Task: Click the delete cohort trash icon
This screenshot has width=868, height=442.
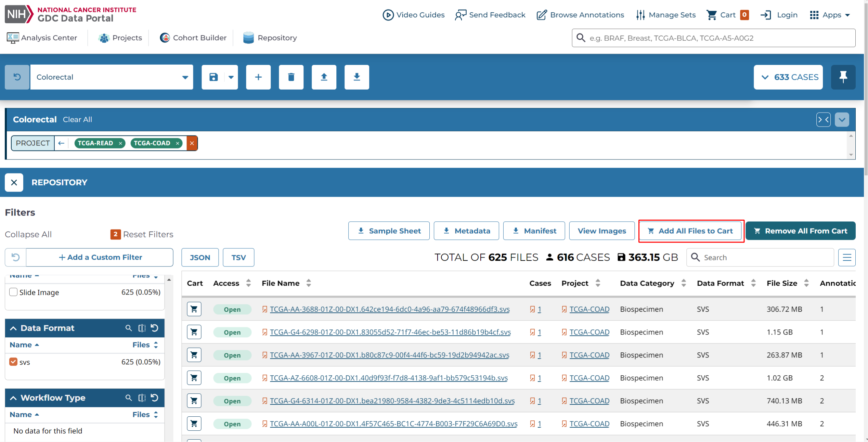Action: pyautogui.click(x=291, y=77)
